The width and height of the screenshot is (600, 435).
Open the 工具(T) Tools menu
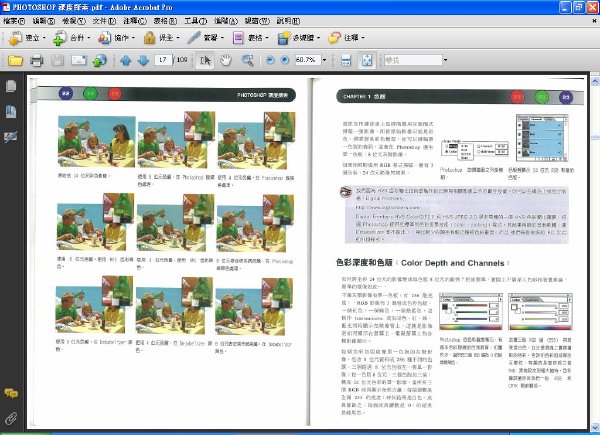(x=195, y=21)
